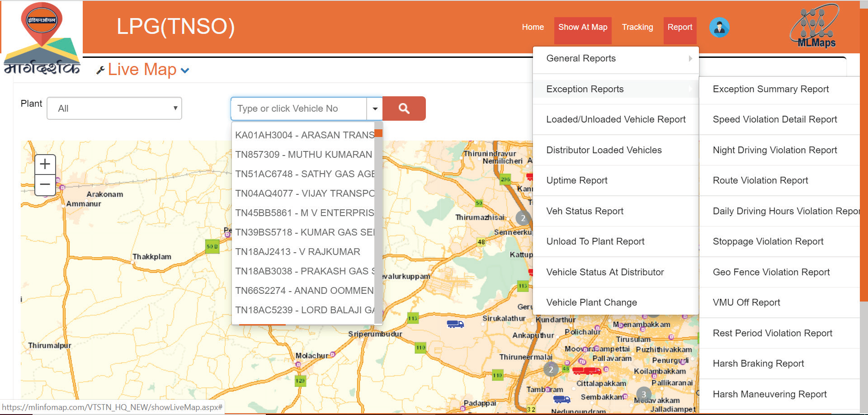Select vehicle TN857309 - MUTHU KUMARAN
The height and width of the screenshot is (415, 868).
[x=304, y=155]
